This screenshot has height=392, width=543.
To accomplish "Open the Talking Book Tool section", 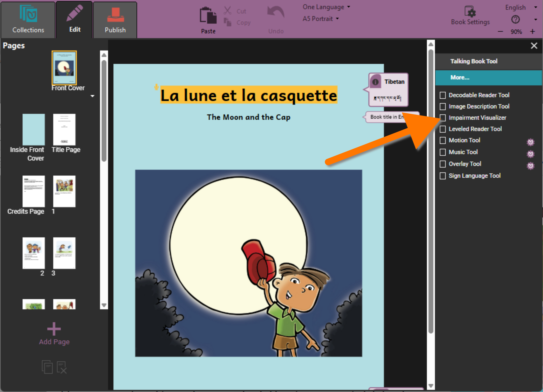I will click(x=473, y=61).
